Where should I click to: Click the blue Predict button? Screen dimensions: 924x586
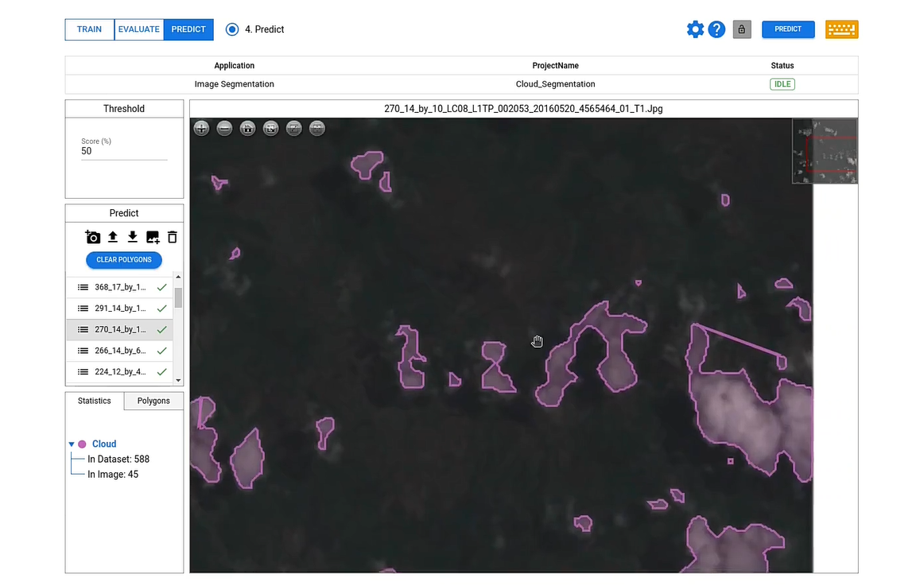coord(787,29)
